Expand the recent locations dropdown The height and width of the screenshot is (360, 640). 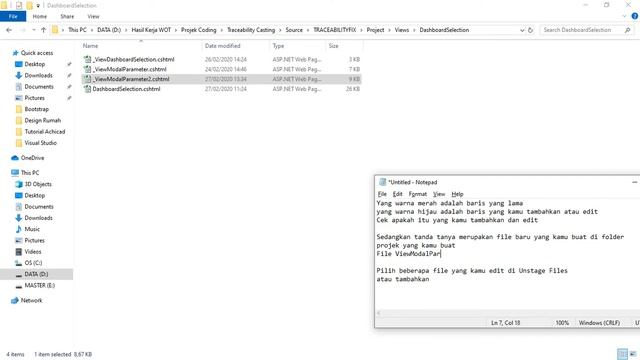coord(33,30)
